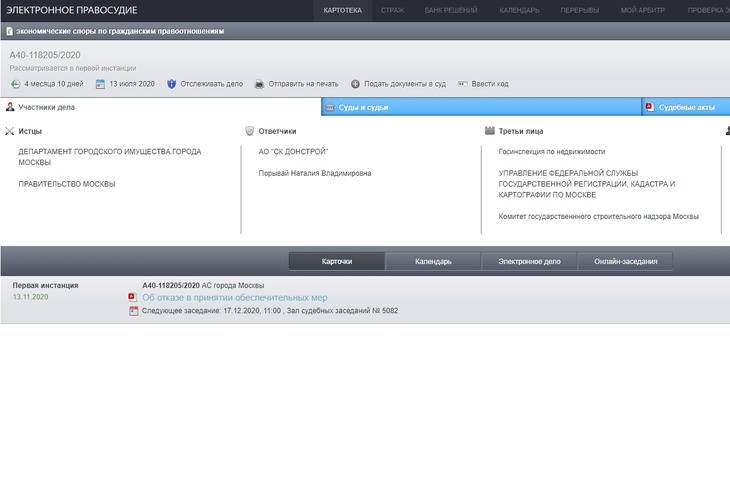Open Картотека in the top navigation
This screenshot has width=730, height=486.
point(342,10)
